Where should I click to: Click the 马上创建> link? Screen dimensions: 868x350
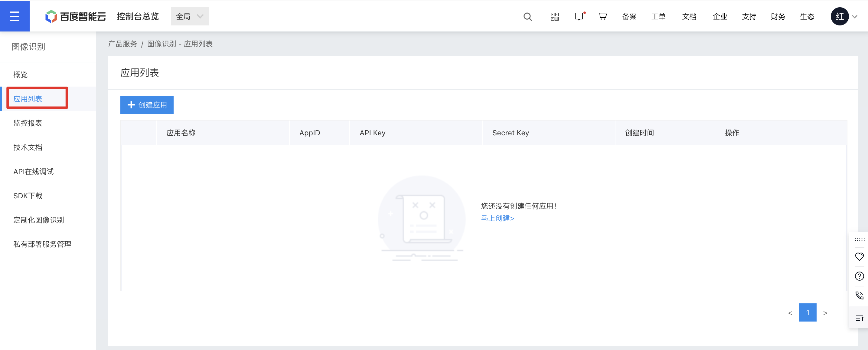tap(497, 218)
